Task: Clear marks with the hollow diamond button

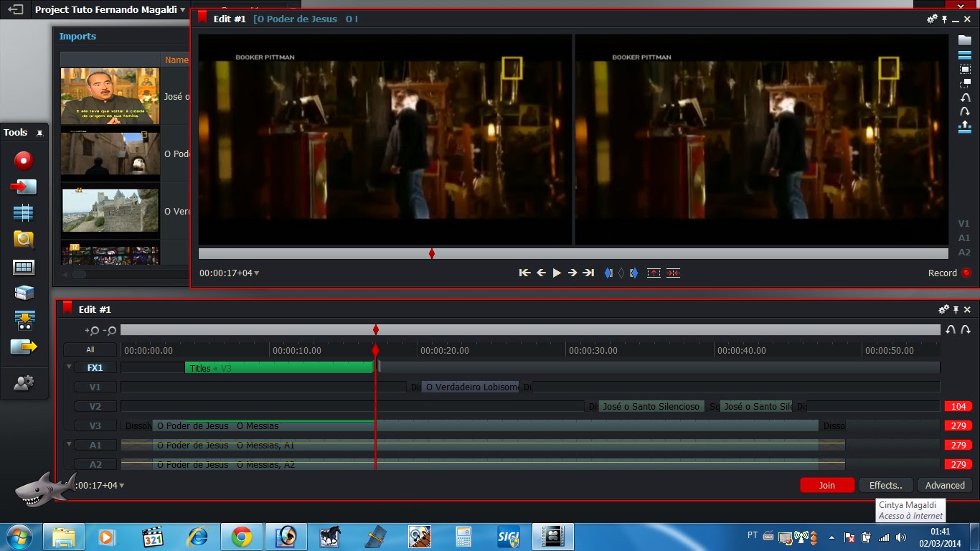Action: pyautogui.click(x=621, y=273)
